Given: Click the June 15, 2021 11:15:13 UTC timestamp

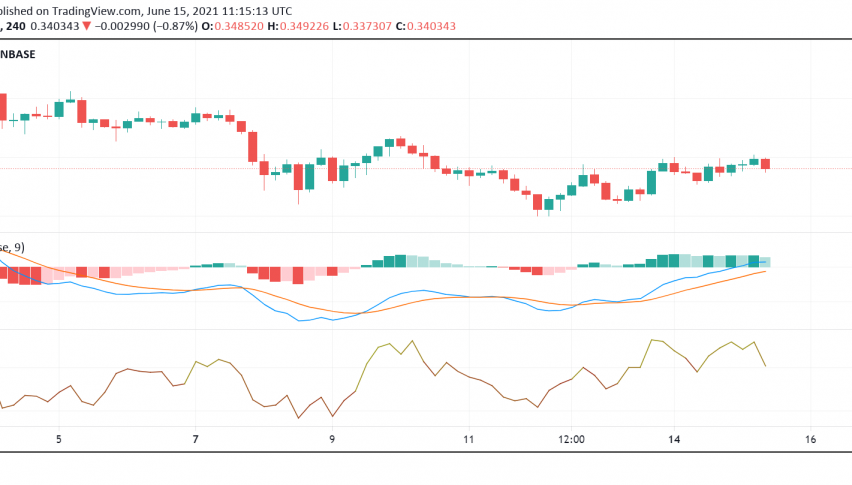Looking at the screenshot, I should click(x=220, y=11).
